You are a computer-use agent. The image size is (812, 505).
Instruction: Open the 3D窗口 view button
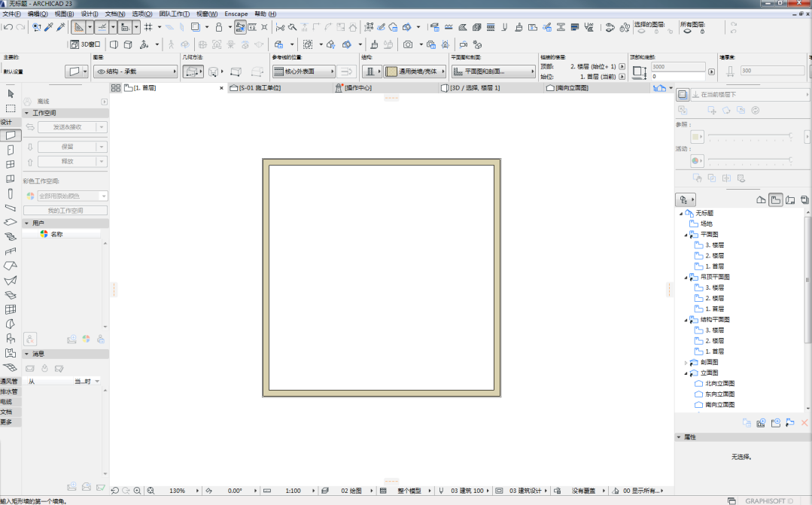pyautogui.click(x=86, y=44)
